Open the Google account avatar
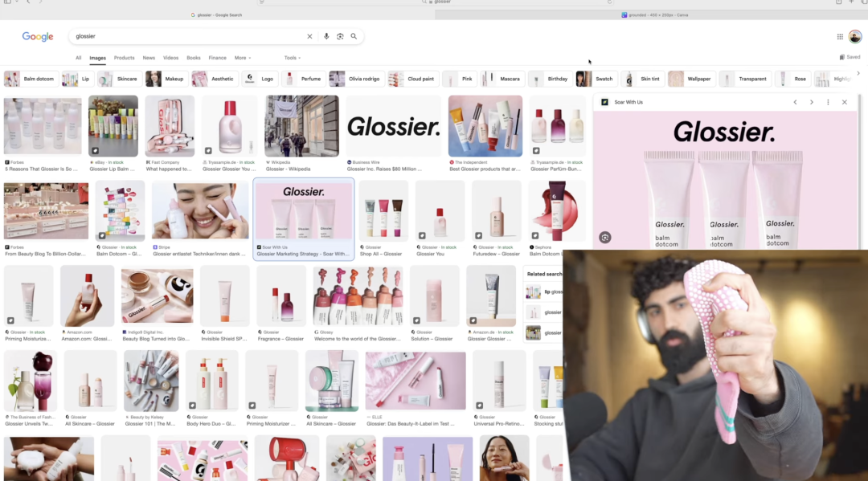The width and height of the screenshot is (868, 481). tap(854, 36)
